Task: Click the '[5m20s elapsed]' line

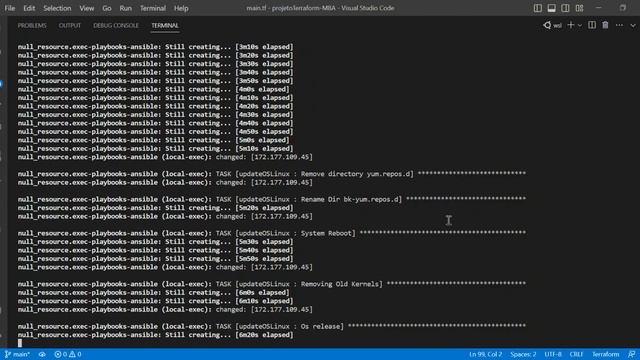Action: [x=156, y=208]
